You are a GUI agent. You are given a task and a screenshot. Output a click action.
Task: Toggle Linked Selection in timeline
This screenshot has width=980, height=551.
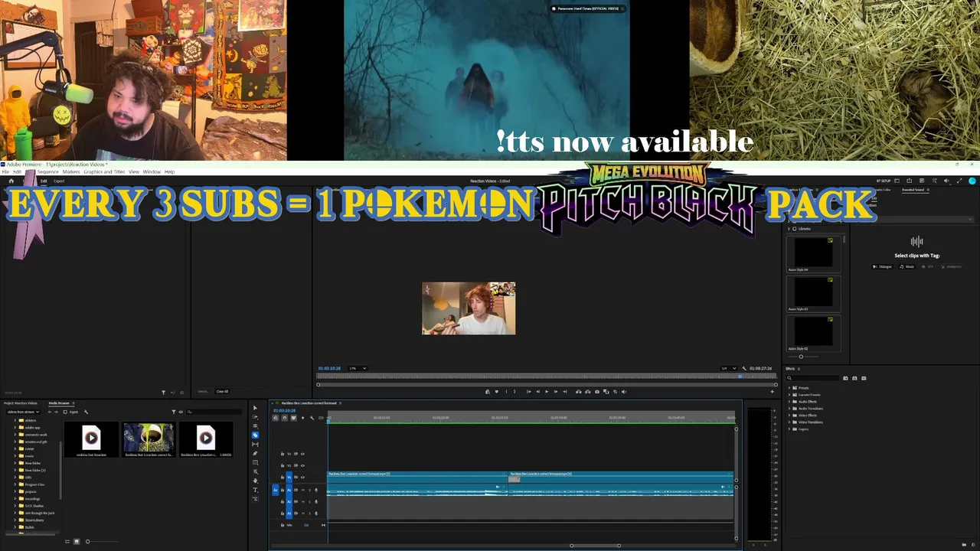pos(293,418)
